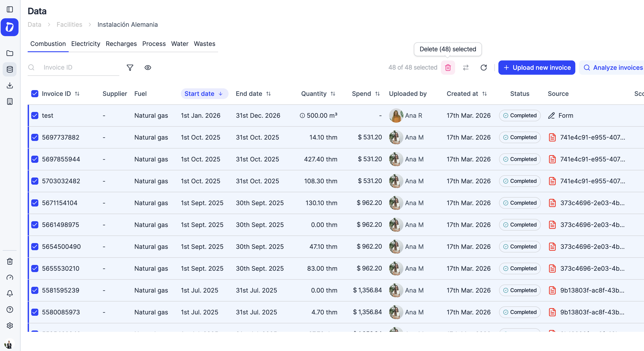Open notifications from the sidebar bell
Image resolution: width=644 pixels, height=351 pixels.
[x=10, y=293]
